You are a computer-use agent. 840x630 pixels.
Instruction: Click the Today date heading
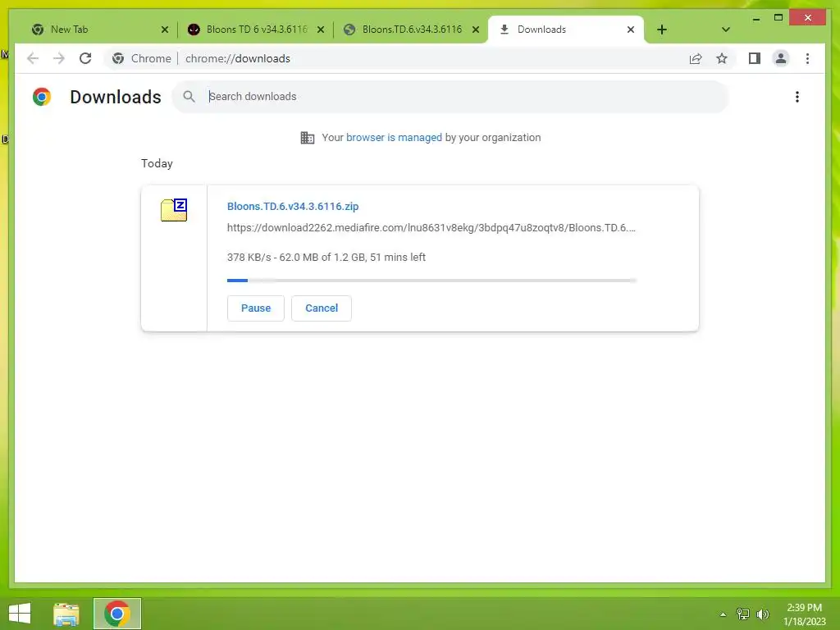(157, 163)
